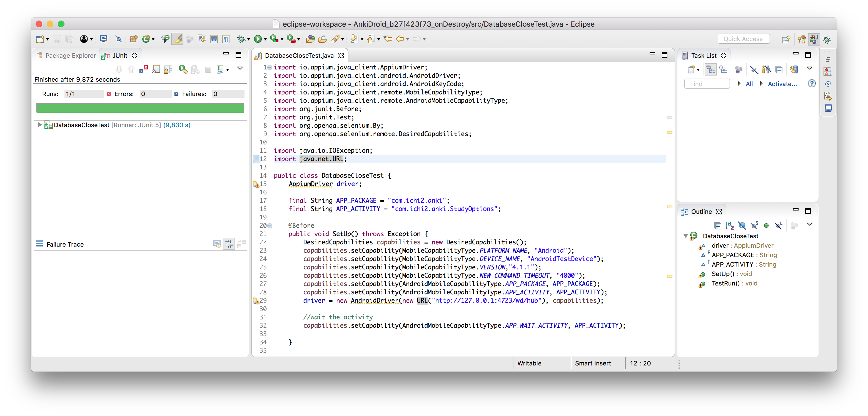The height and width of the screenshot is (416, 868).
Task: Click the Debug bug icon in the toolbar
Action: pyautogui.click(x=241, y=39)
